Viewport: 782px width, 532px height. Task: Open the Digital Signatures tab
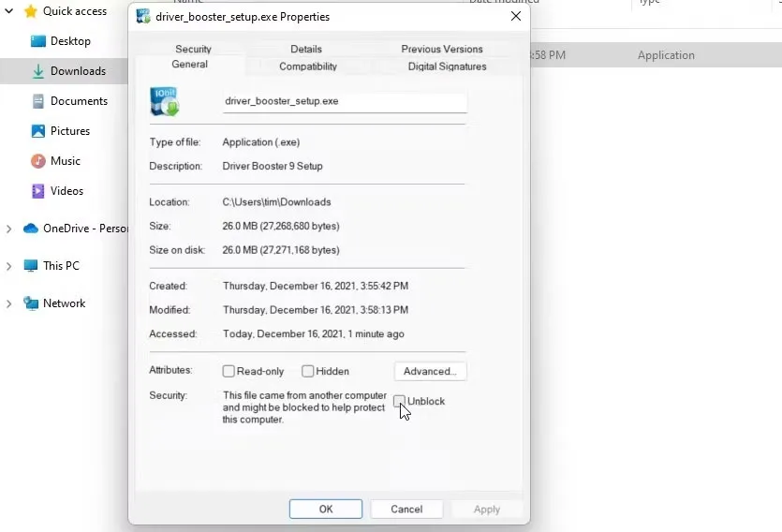click(448, 66)
